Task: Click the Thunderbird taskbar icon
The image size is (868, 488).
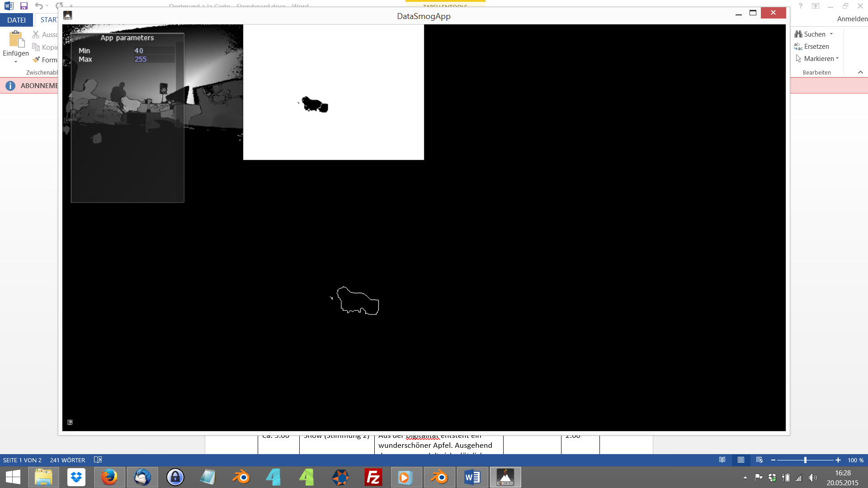Action: tap(142, 477)
